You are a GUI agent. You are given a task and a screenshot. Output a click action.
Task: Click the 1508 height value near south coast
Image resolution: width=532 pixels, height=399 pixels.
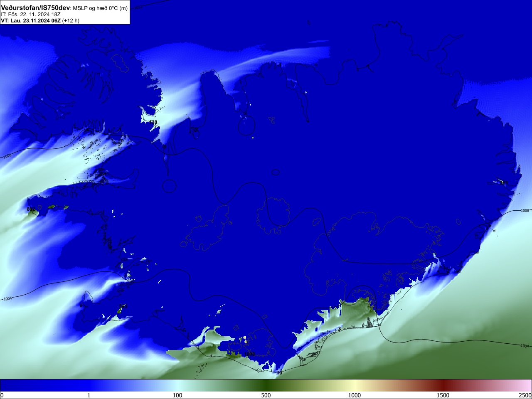[x=249, y=354]
